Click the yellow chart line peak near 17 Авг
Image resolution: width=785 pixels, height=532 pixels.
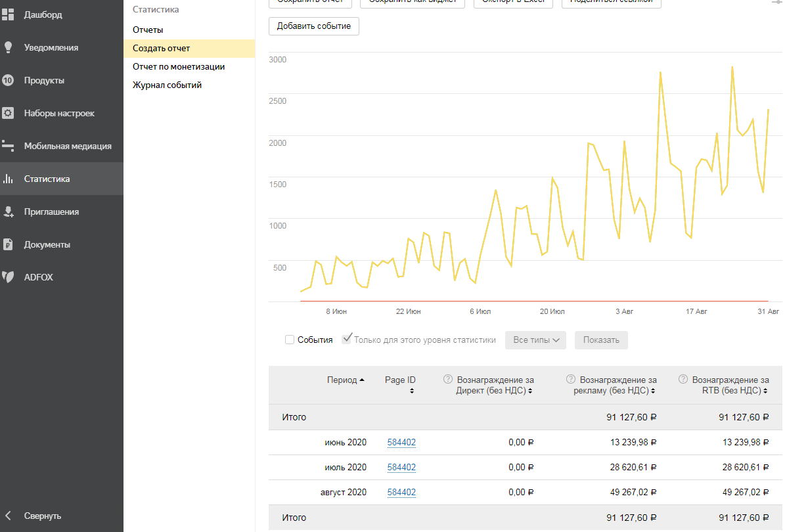pyautogui.click(x=717, y=134)
